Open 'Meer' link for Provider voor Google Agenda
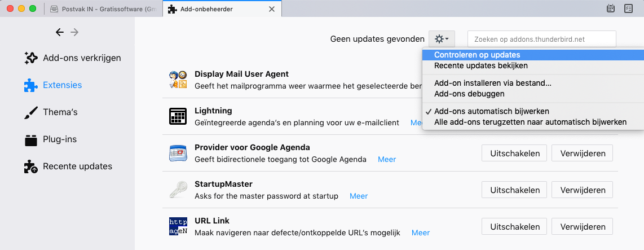The height and width of the screenshot is (250, 644). [387, 159]
